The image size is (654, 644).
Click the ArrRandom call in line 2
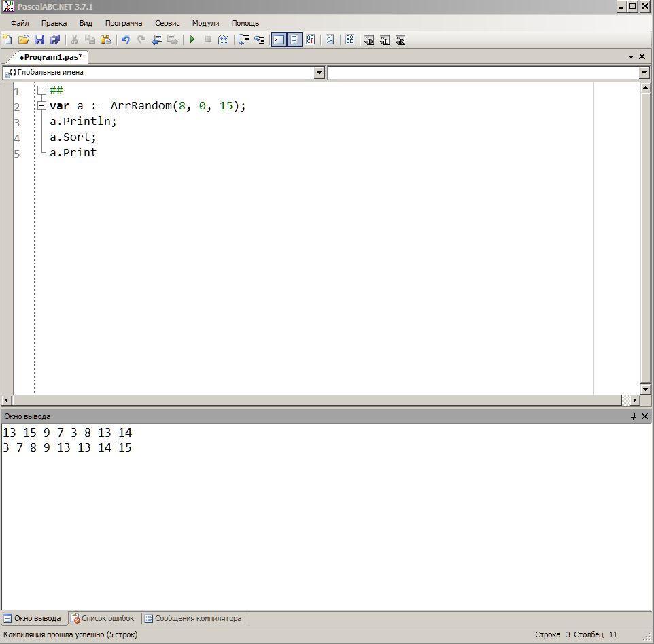[141, 106]
